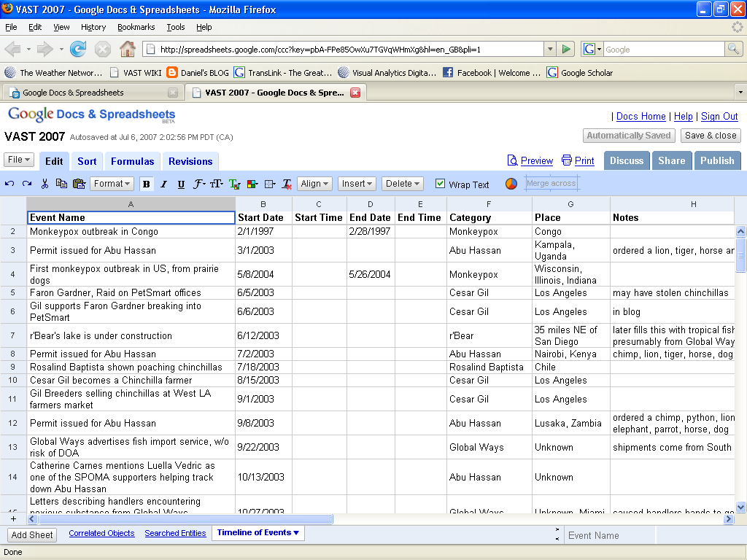Viewport: 747px width, 560px height.
Task: Click the Paste clipboard icon
Action: pos(79,184)
